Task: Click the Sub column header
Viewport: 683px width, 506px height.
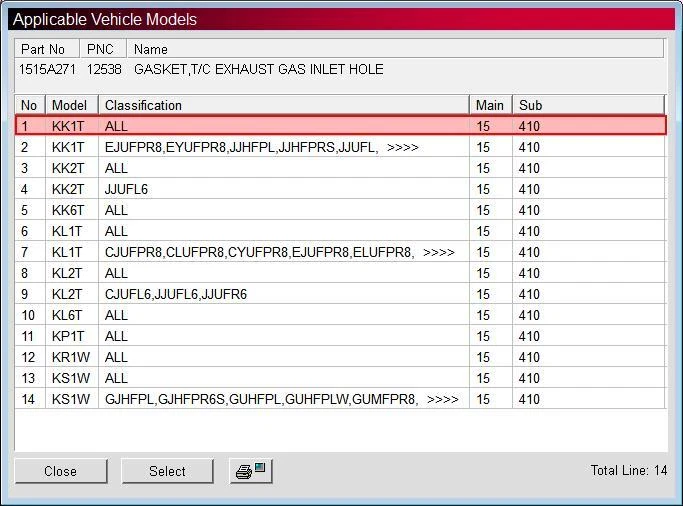Action: pos(588,105)
